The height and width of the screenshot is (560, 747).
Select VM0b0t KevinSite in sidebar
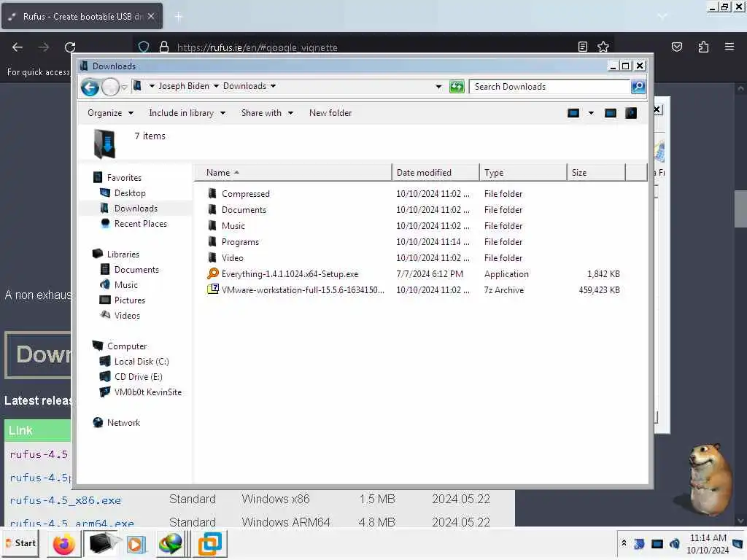coord(140,392)
